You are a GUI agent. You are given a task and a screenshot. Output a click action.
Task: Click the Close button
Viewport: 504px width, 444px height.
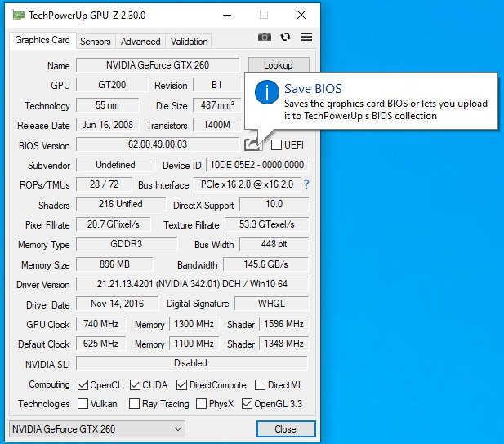[286, 428]
